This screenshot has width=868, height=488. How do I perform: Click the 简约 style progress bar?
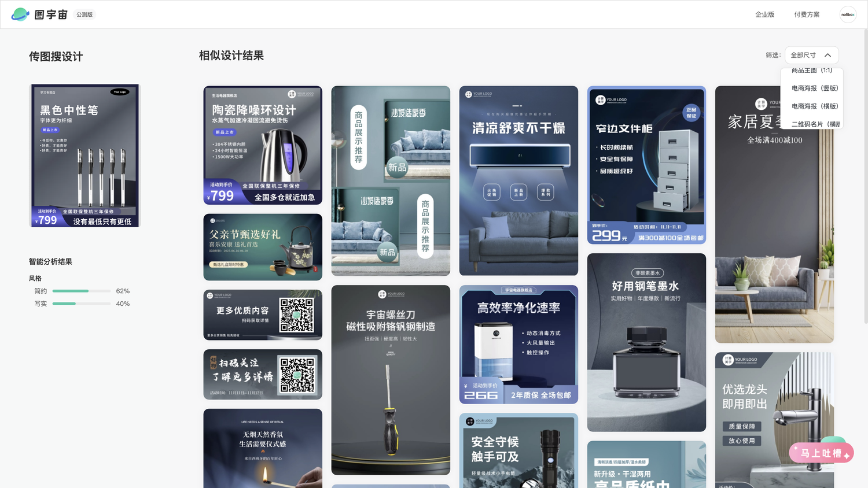point(82,291)
